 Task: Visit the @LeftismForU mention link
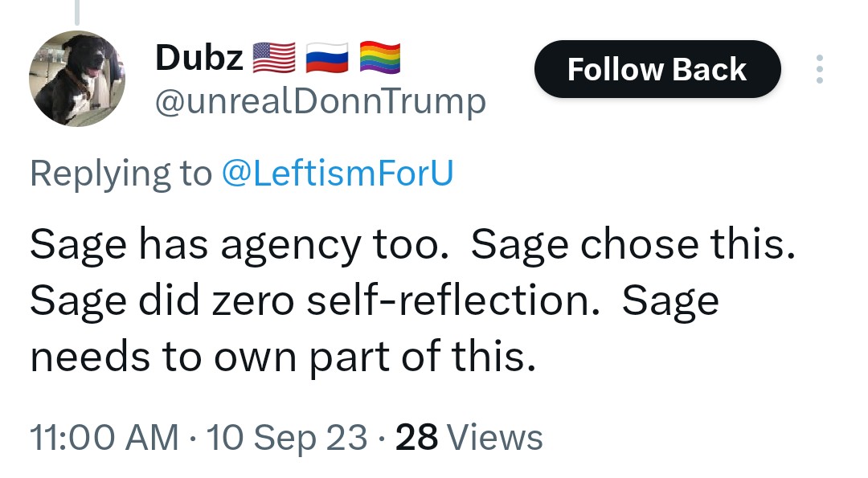coord(337,174)
